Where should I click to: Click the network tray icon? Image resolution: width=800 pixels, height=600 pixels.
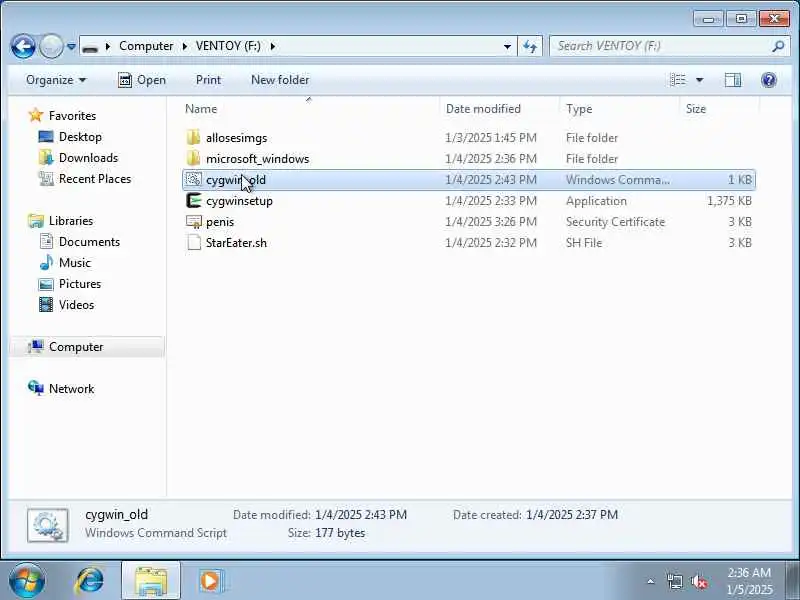674,581
